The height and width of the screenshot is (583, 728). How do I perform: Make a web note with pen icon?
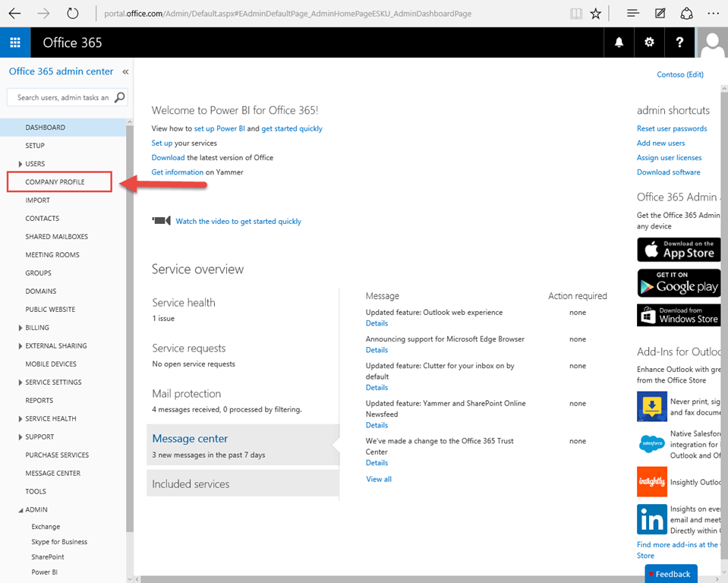(x=660, y=14)
